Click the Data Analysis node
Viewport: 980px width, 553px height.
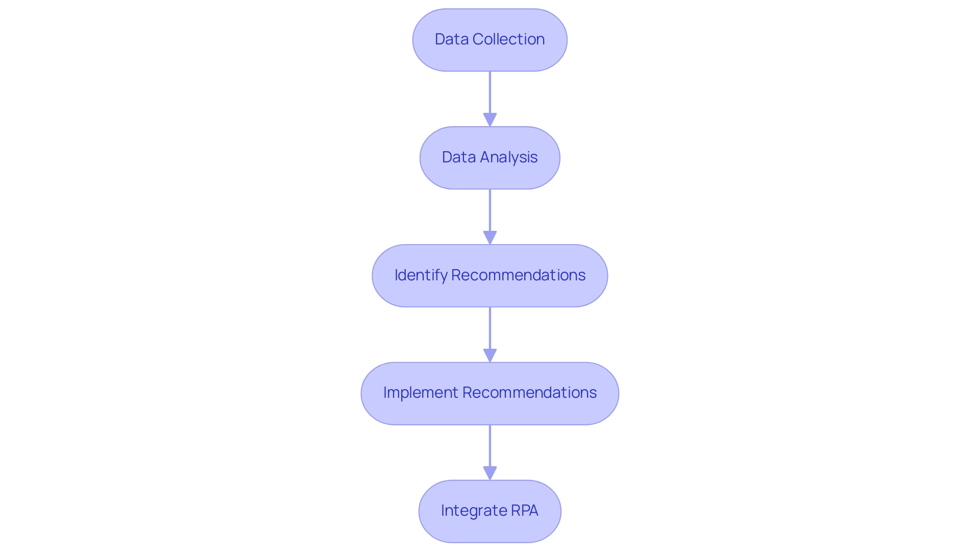point(490,157)
